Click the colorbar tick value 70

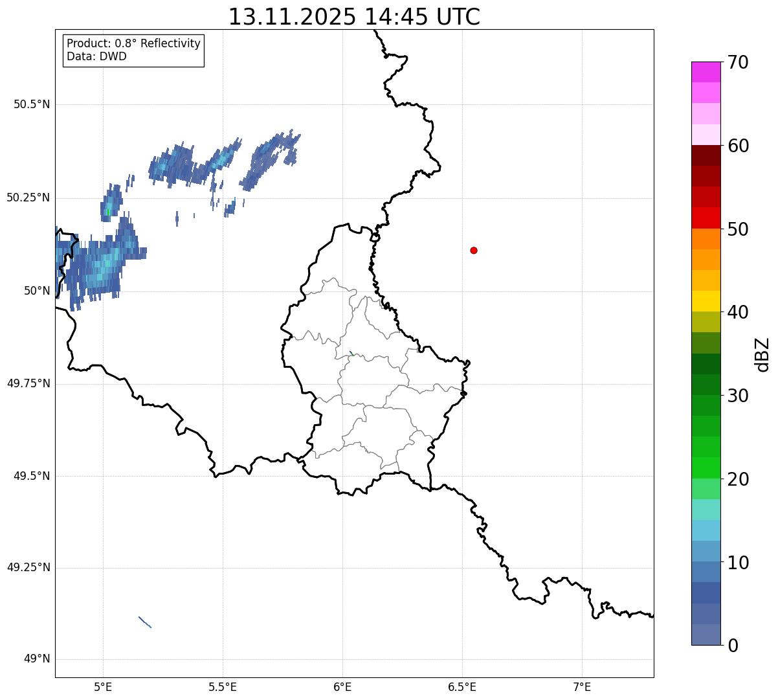[738, 62]
